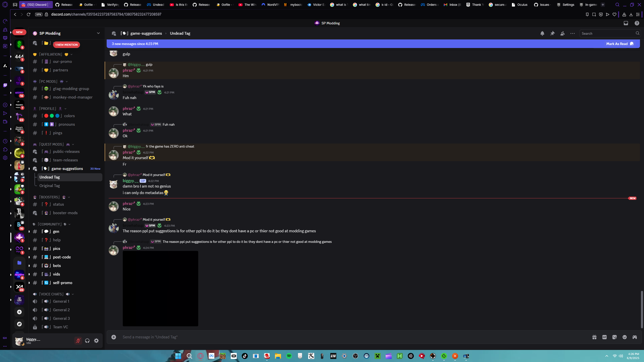Open the GIF picker

(604, 337)
